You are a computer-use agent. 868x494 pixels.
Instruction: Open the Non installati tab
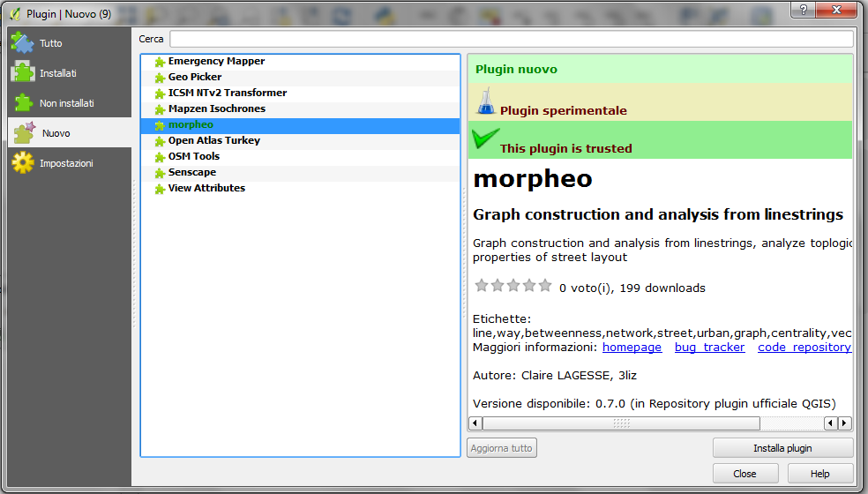click(x=69, y=102)
